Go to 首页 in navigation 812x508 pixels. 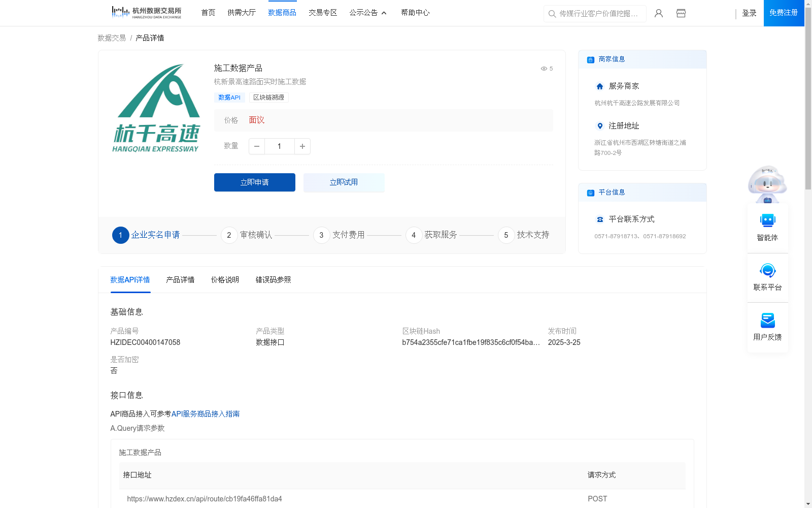[208, 13]
